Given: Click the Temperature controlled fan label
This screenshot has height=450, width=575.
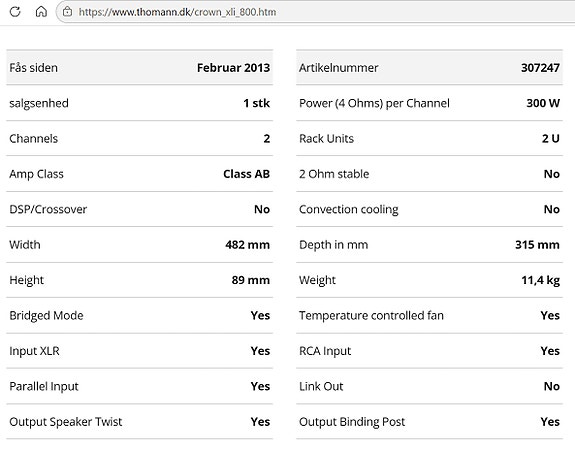Looking at the screenshot, I should pos(371,315).
